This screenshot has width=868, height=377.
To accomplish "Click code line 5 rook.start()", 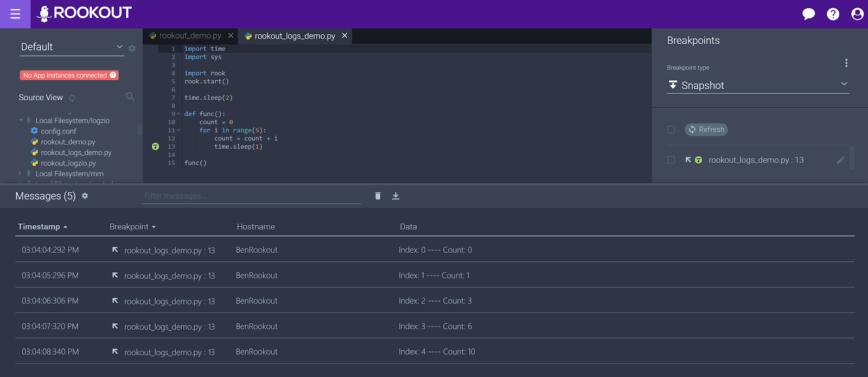I will 207,81.
